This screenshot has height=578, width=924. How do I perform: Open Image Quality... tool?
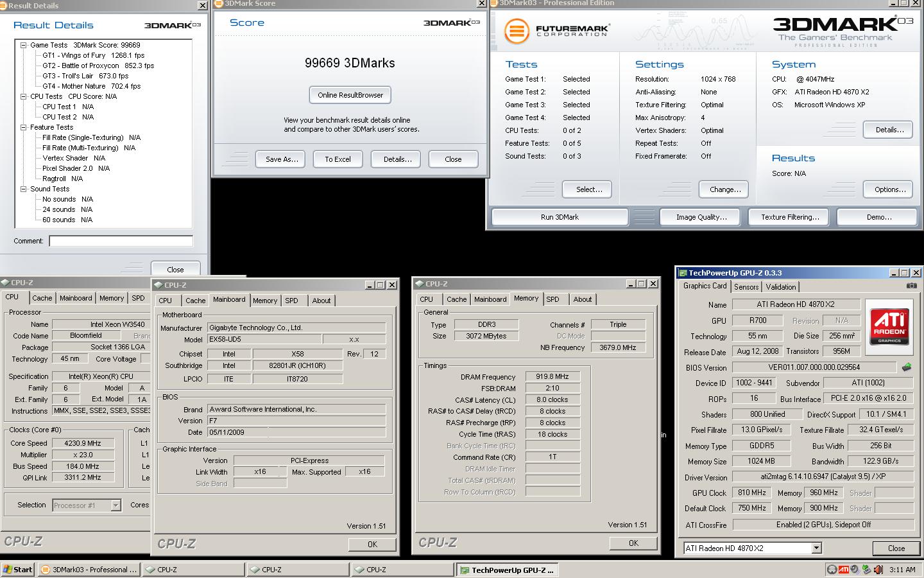(x=701, y=217)
